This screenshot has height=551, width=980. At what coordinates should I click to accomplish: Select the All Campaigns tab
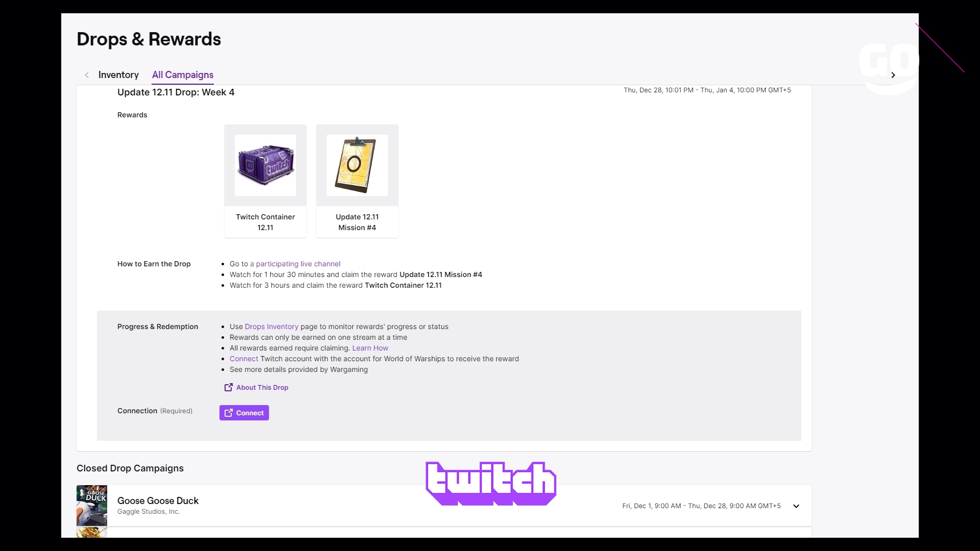pyautogui.click(x=182, y=74)
